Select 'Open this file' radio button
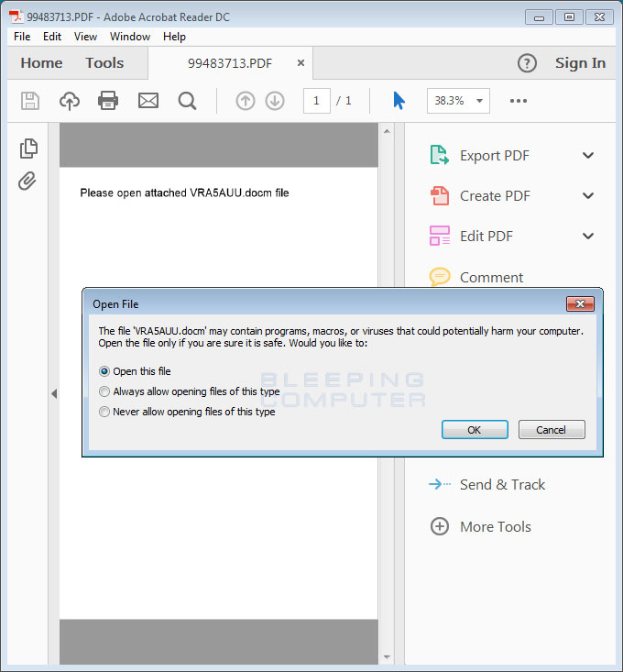The image size is (623, 672). 104,371
